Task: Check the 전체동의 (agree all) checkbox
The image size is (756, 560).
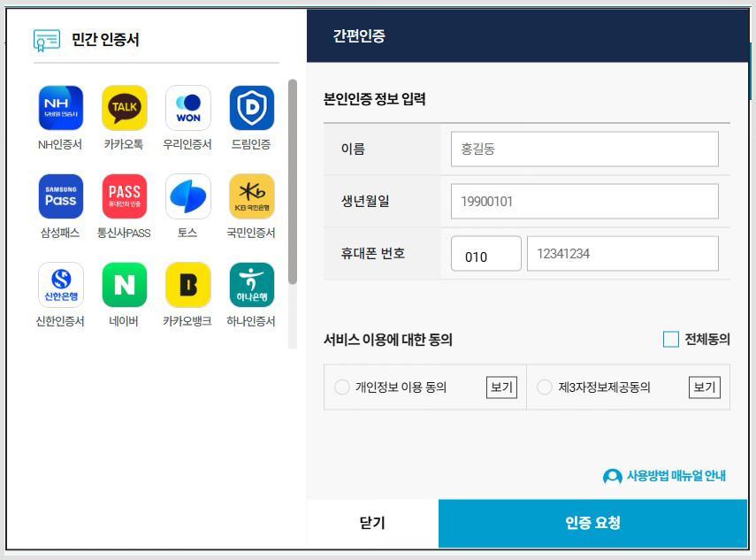Action: tap(672, 339)
